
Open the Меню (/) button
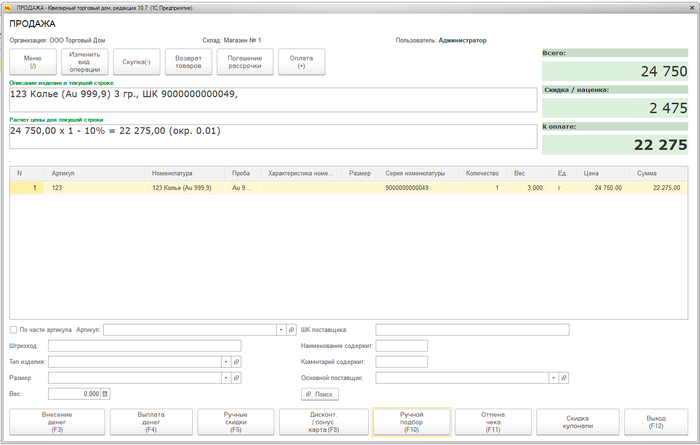[x=33, y=62]
